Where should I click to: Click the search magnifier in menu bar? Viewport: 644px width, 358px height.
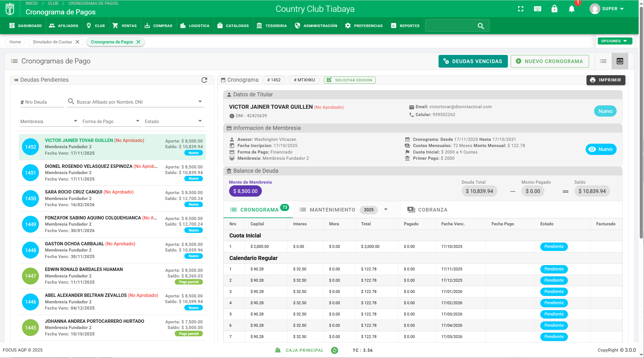tap(481, 26)
